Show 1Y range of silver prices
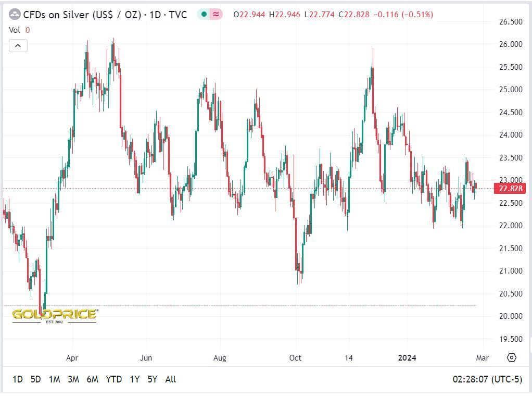This screenshot has width=532, height=396. tap(135, 379)
